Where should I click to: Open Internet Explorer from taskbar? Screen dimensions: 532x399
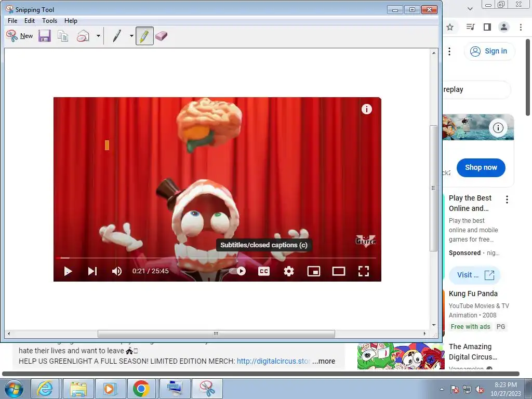pos(46,389)
